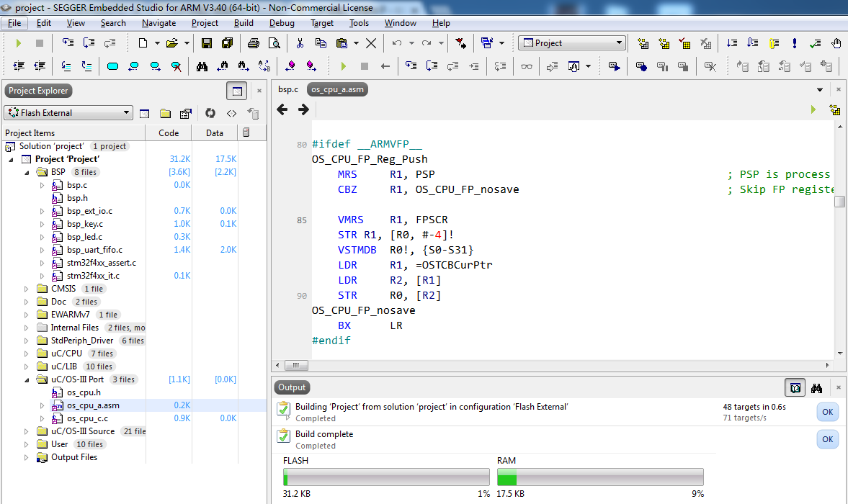Click the binoculars icon in Output panel
The width and height of the screenshot is (848, 504).
[816, 388]
